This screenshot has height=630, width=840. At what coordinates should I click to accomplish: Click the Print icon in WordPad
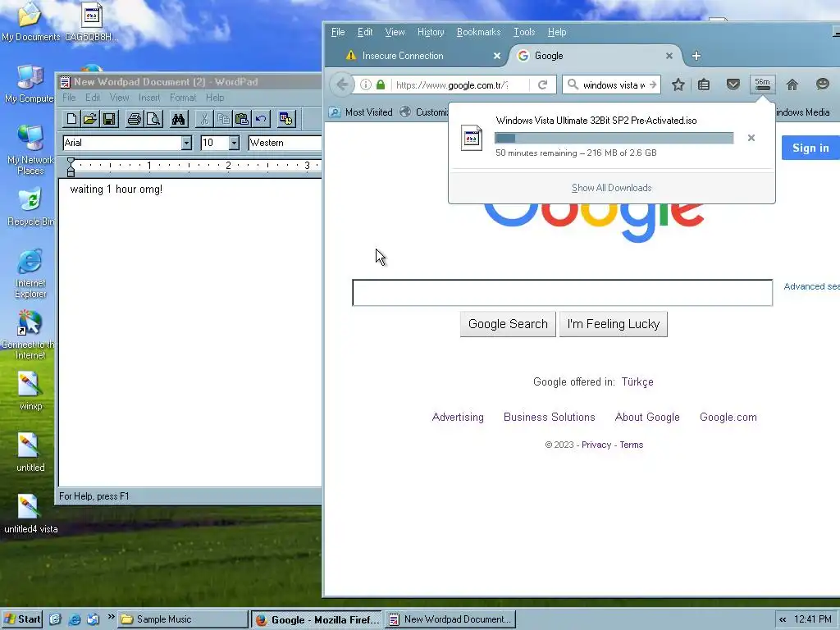tap(134, 119)
